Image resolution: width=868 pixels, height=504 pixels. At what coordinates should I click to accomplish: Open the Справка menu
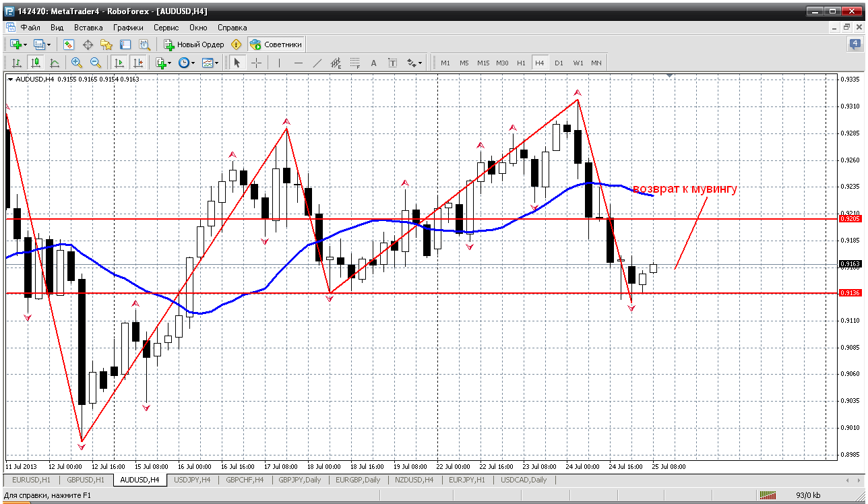pyautogui.click(x=232, y=28)
